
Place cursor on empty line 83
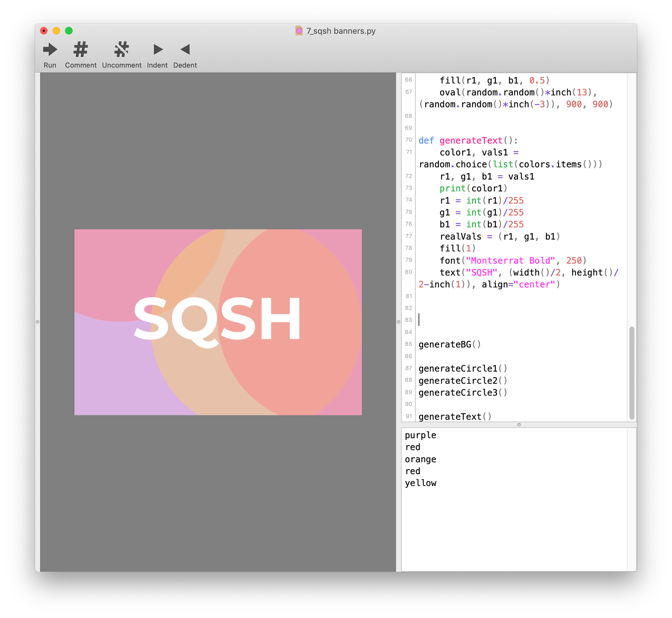[x=521, y=320]
